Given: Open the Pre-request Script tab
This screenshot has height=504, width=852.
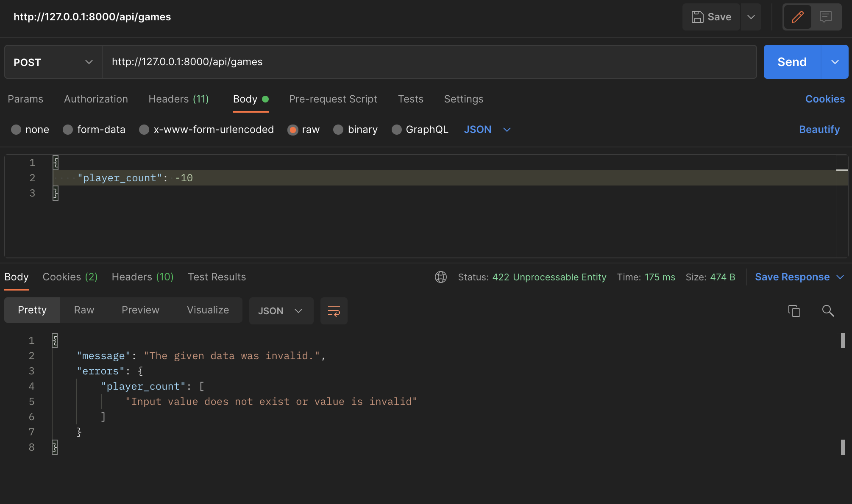Looking at the screenshot, I should pos(333,99).
